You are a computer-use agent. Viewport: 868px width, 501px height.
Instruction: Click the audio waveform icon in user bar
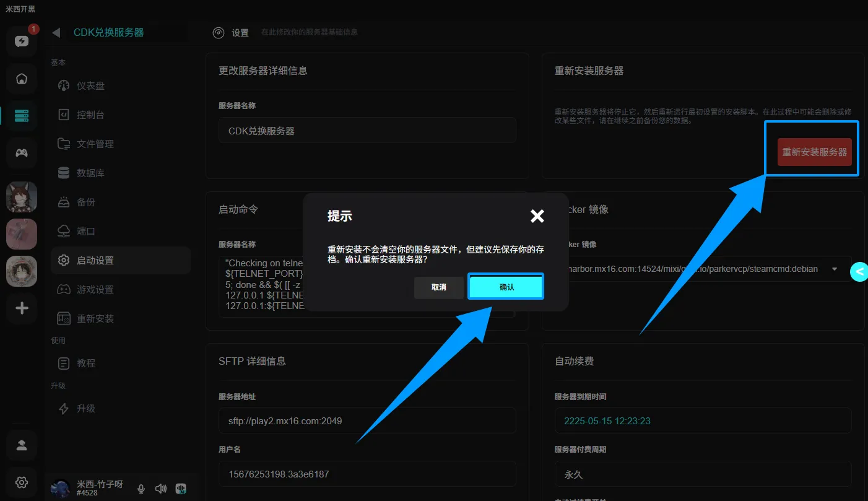[x=181, y=489]
